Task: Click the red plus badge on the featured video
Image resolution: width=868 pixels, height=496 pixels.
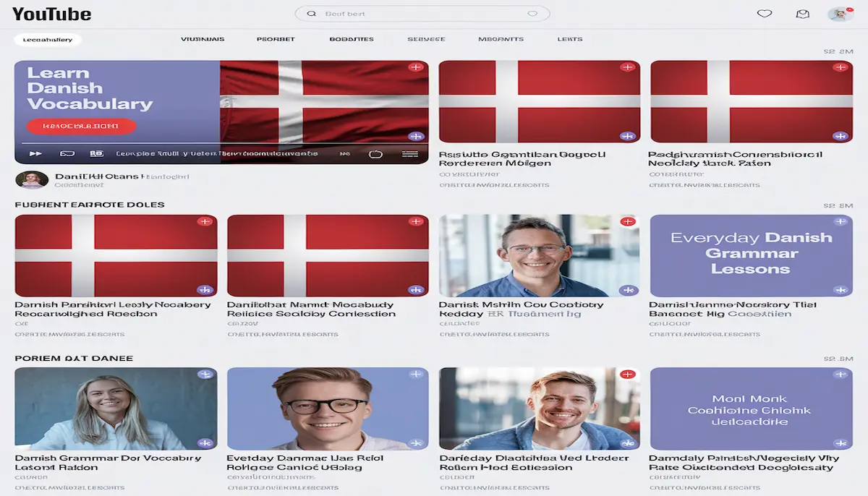Action: 415,67
